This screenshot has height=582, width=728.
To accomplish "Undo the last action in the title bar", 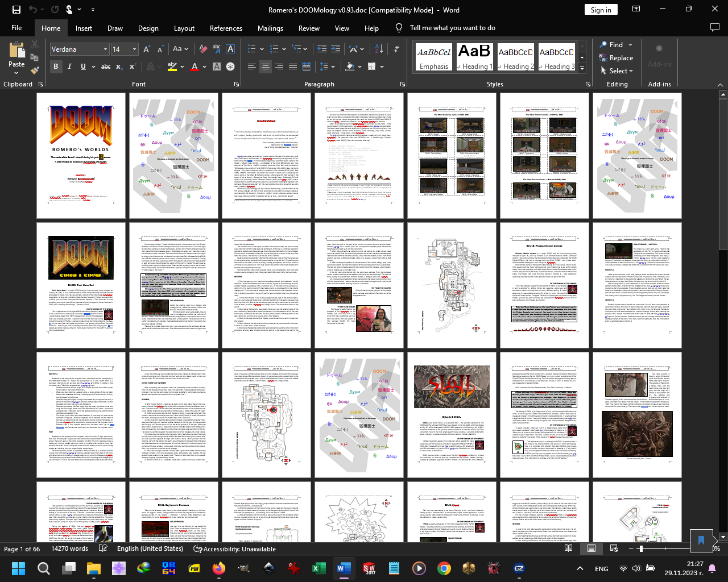I will point(33,10).
